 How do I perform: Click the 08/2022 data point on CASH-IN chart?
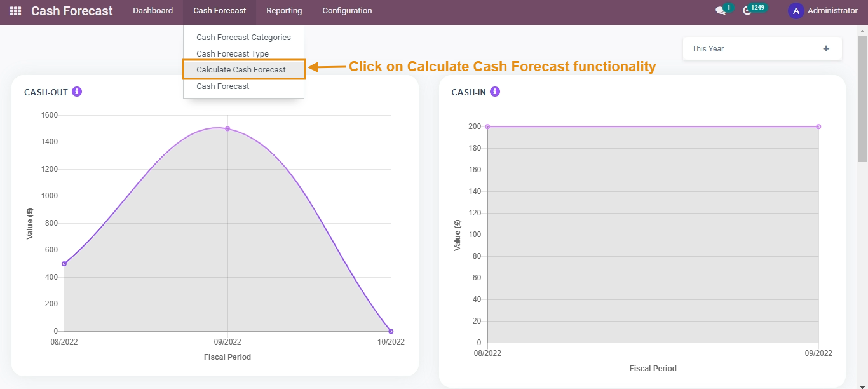pyautogui.click(x=487, y=126)
